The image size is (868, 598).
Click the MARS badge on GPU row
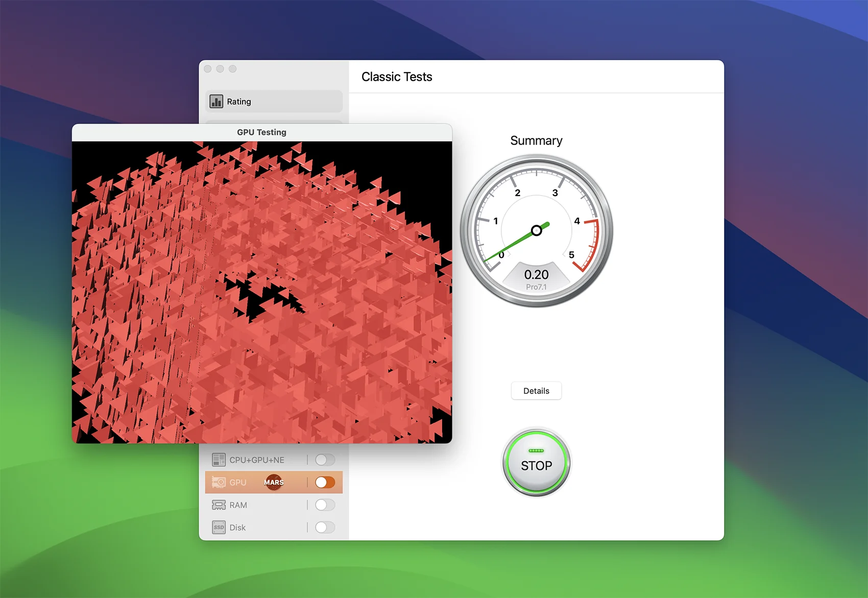(x=274, y=482)
